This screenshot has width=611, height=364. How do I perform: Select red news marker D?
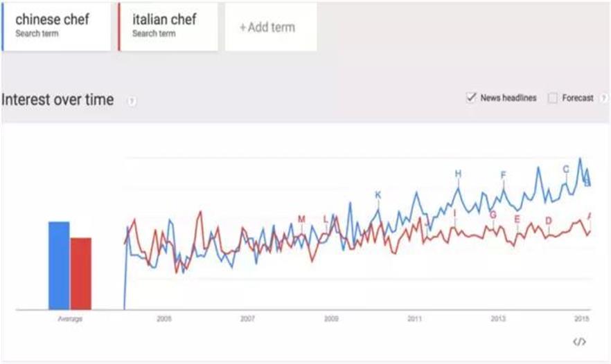[x=549, y=221]
